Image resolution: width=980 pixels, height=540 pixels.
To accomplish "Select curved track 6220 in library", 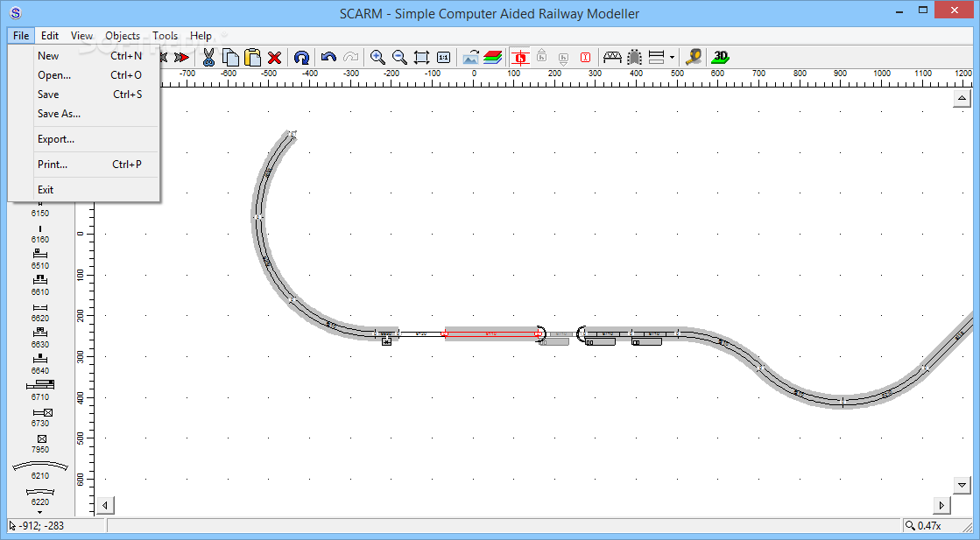I will click(x=40, y=497).
